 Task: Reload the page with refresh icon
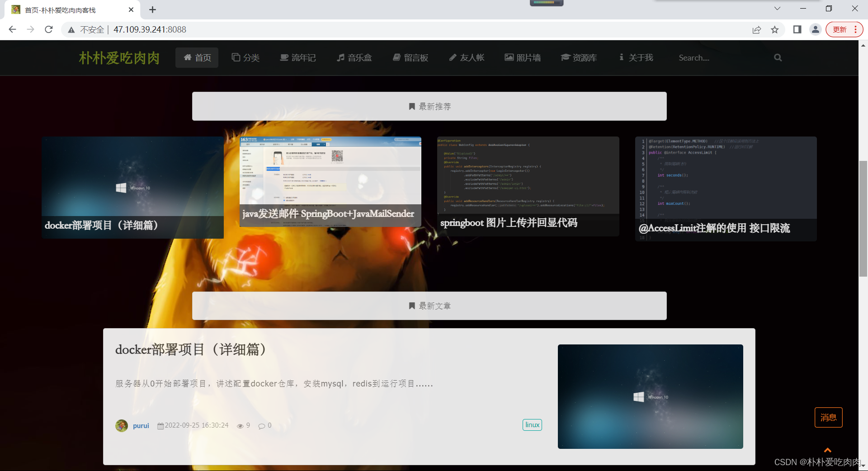(x=49, y=29)
